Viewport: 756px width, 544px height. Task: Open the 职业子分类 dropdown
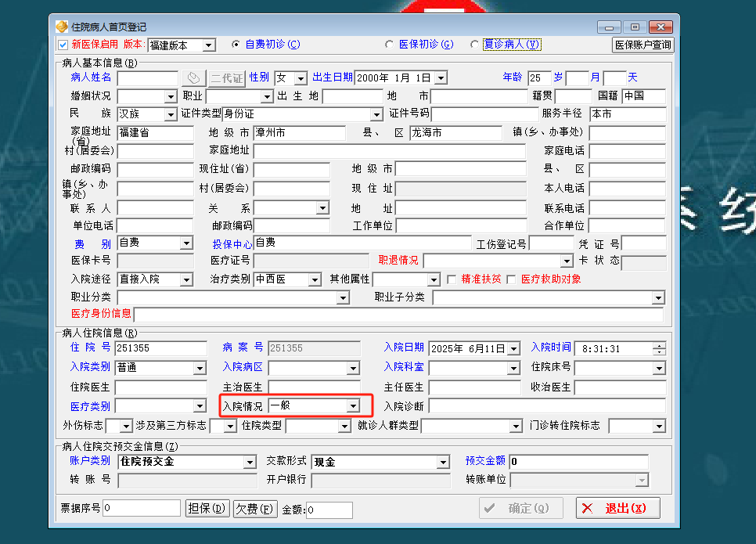(x=658, y=298)
